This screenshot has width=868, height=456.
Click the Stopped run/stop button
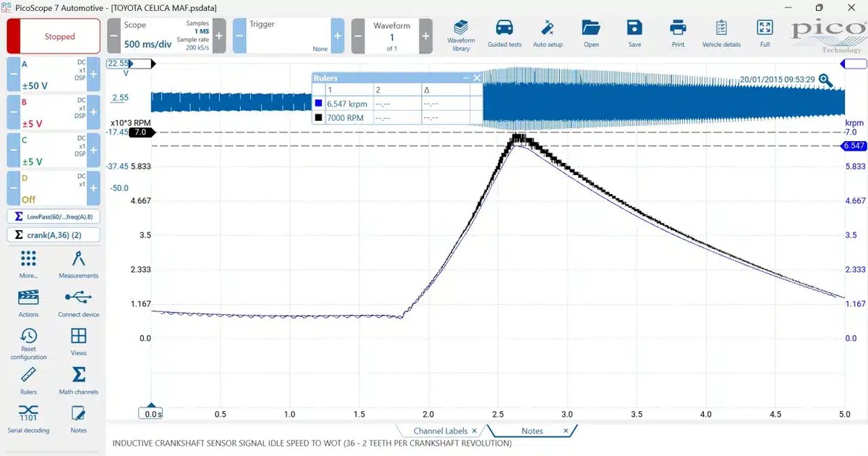(54, 36)
